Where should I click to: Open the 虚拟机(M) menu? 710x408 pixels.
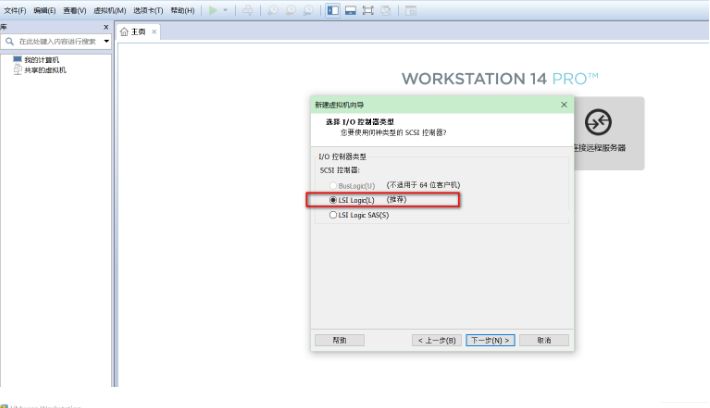point(110,10)
